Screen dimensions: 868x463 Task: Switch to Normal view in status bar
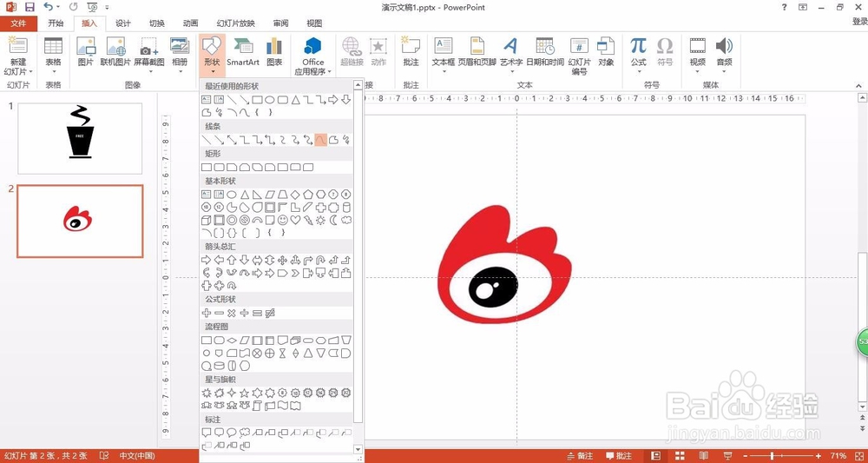pyautogui.click(x=656, y=456)
